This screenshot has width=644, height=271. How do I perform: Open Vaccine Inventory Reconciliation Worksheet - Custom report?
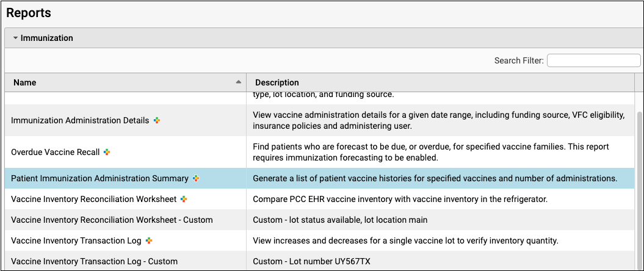112,220
